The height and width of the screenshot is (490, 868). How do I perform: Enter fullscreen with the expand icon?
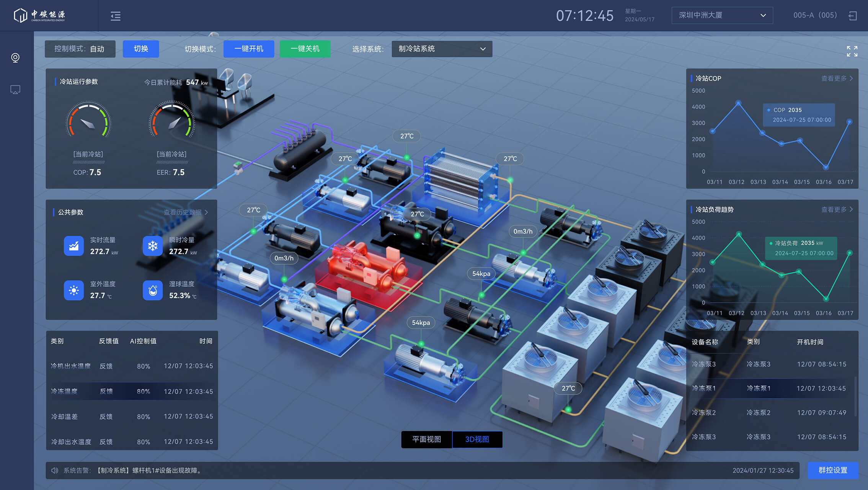coord(852,51)
